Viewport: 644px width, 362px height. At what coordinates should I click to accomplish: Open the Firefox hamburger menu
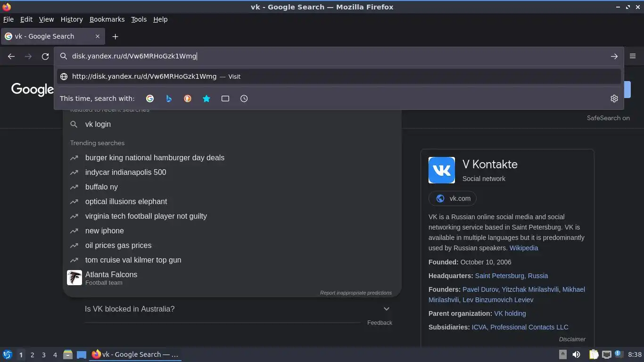pyautogui.click(x=633, y=56)
